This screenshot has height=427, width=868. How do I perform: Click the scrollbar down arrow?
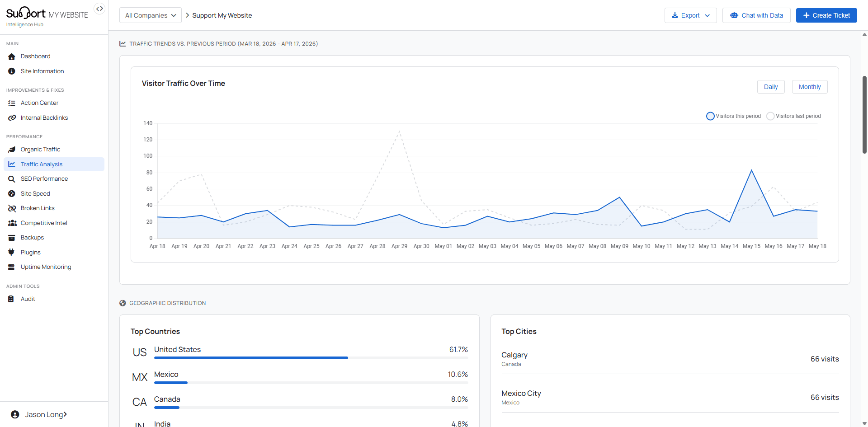[864, 423]
